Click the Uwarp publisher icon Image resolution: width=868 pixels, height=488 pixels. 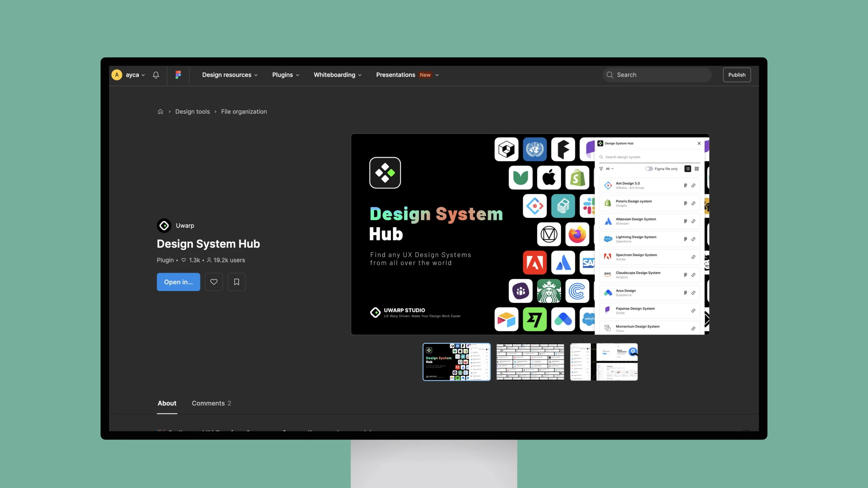pyautogui.click(x=164, y=225)
